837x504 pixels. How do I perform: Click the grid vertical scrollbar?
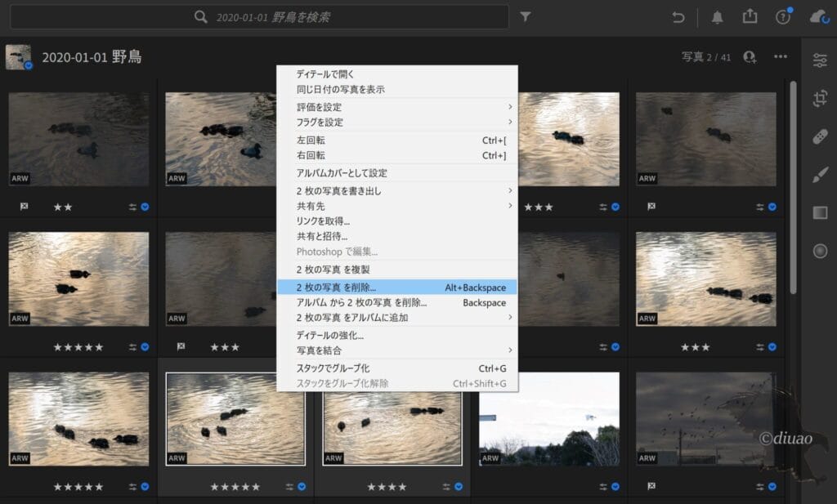(793, 187)
